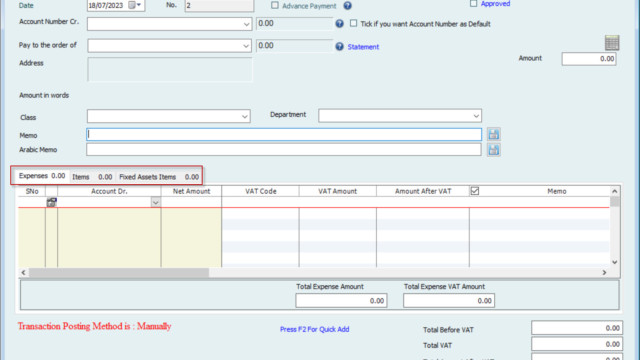
Task: Open the calculator icon above Amount
Action: [x=612, y=43]
